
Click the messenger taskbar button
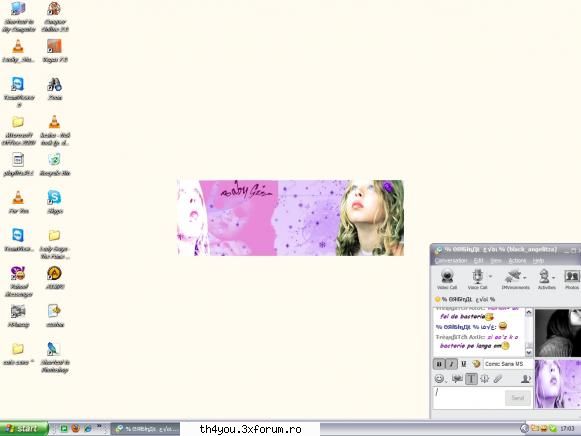tap(146, 429)
